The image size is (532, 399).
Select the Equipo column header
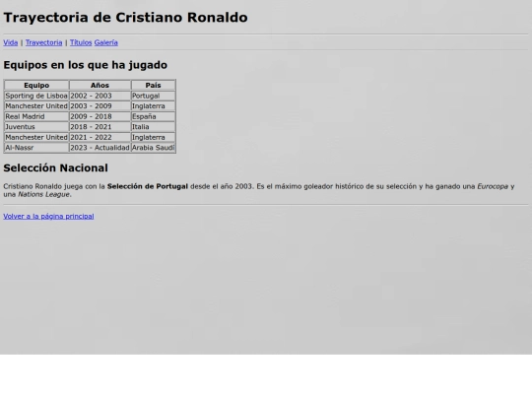(x=36, y=85)
